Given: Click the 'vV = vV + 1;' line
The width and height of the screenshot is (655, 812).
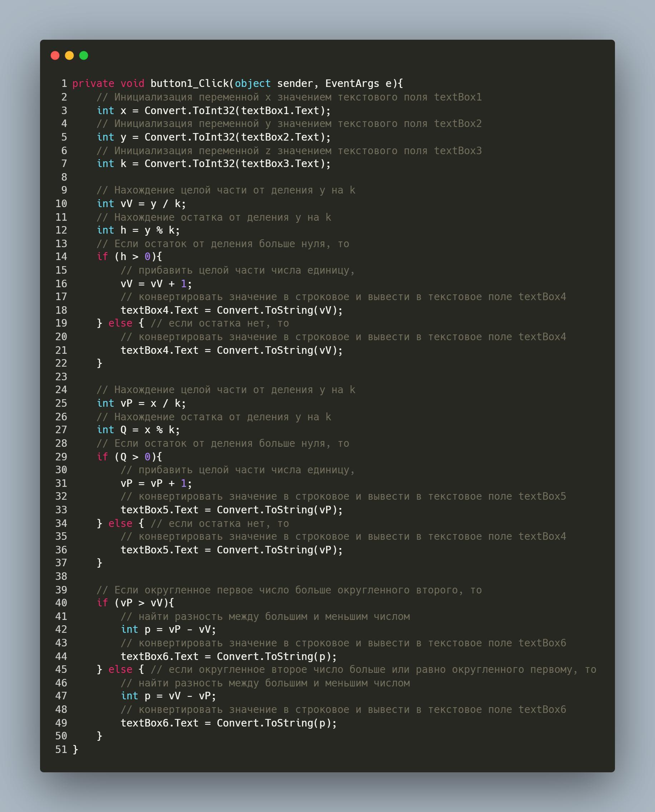Looking at the screenshot, I should [156, 284].
